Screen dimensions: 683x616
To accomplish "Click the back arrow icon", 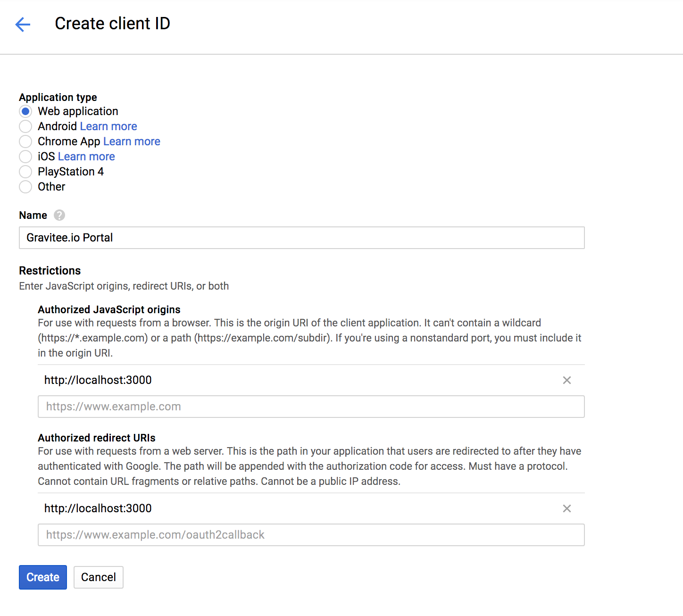I will click(23, 24).
